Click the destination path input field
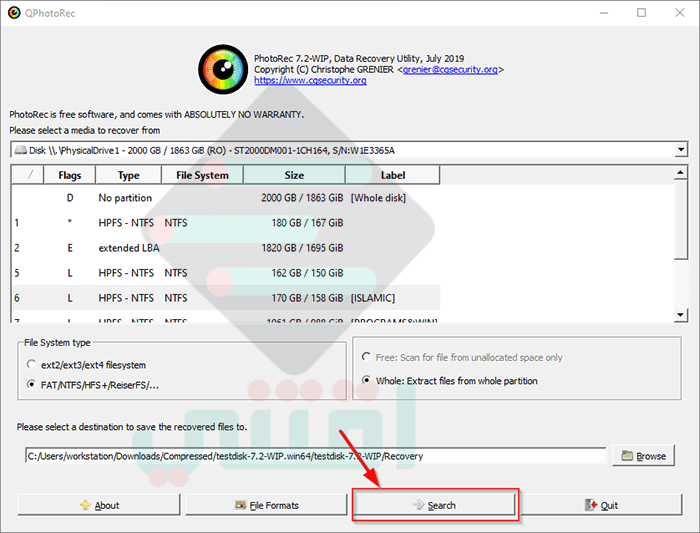The image size is (700, 533). pyautogui.click(x=316, y=456)
